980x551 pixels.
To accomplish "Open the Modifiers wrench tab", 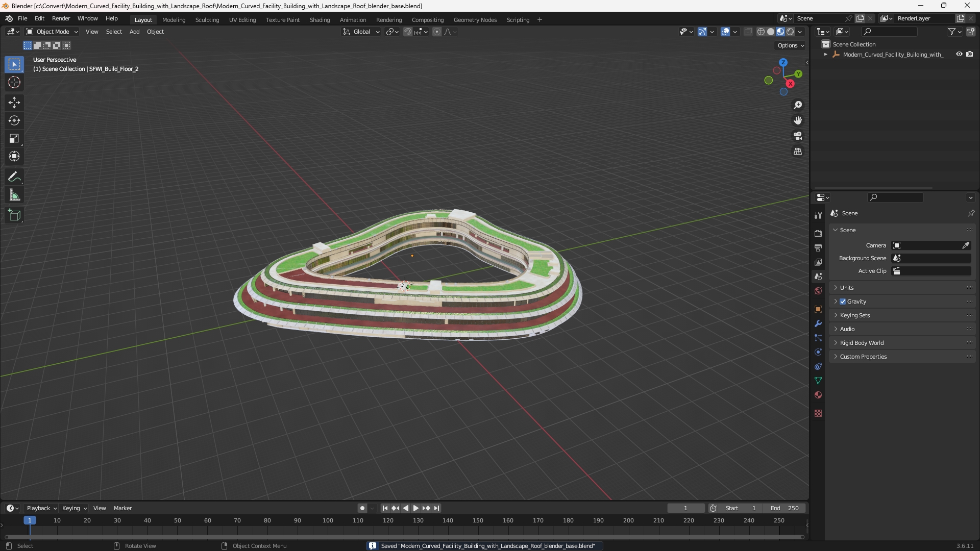I will [x=818, y=323].
